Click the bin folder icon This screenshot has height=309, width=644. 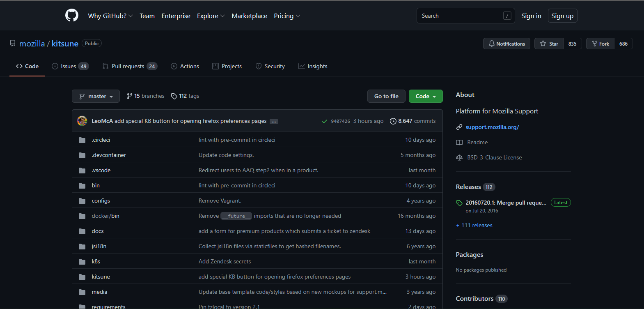82,186
